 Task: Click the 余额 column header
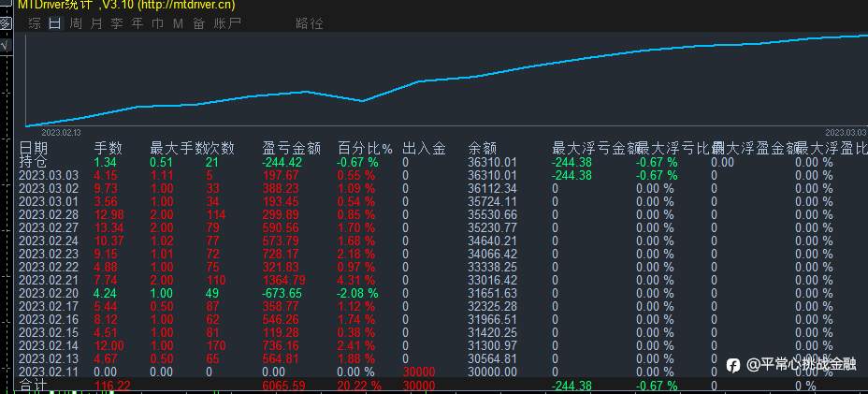coord(483,149)
